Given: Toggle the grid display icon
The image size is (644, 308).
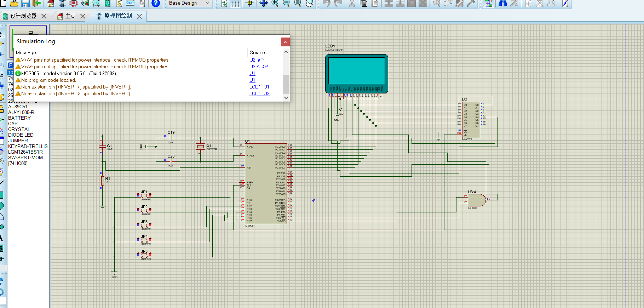Looking at the screenshot, I should pos(235,4).
